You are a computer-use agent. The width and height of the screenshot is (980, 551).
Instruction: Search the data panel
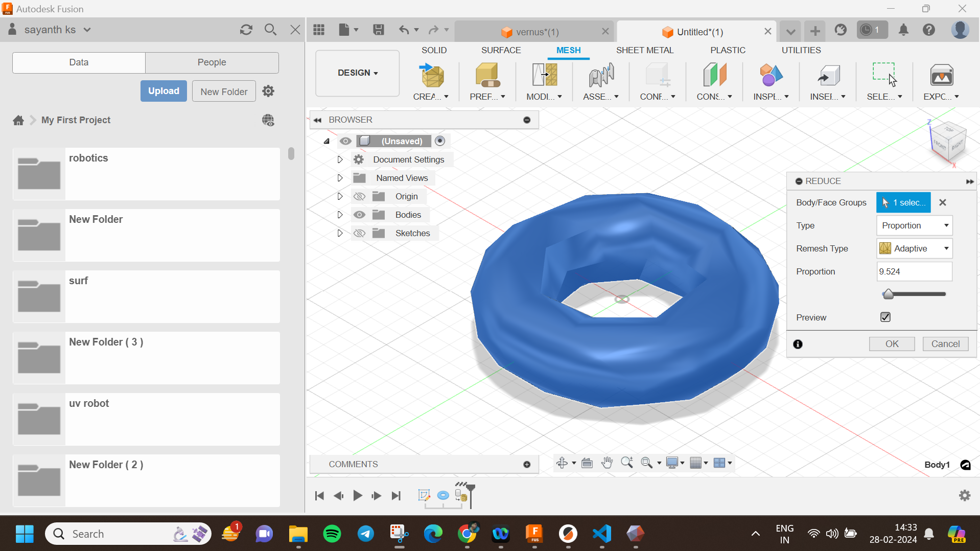coord(271,30)
